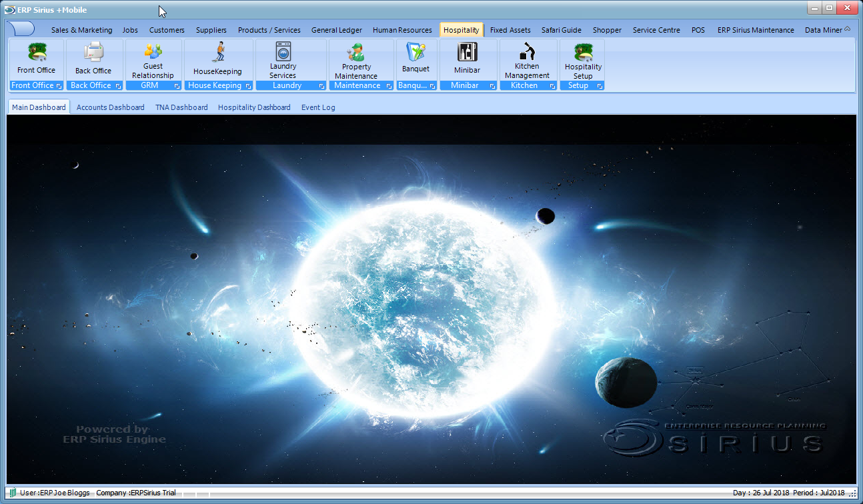Expand the Maintenance group launcher
The image size is (863, 504).
[x=387, y=86]
